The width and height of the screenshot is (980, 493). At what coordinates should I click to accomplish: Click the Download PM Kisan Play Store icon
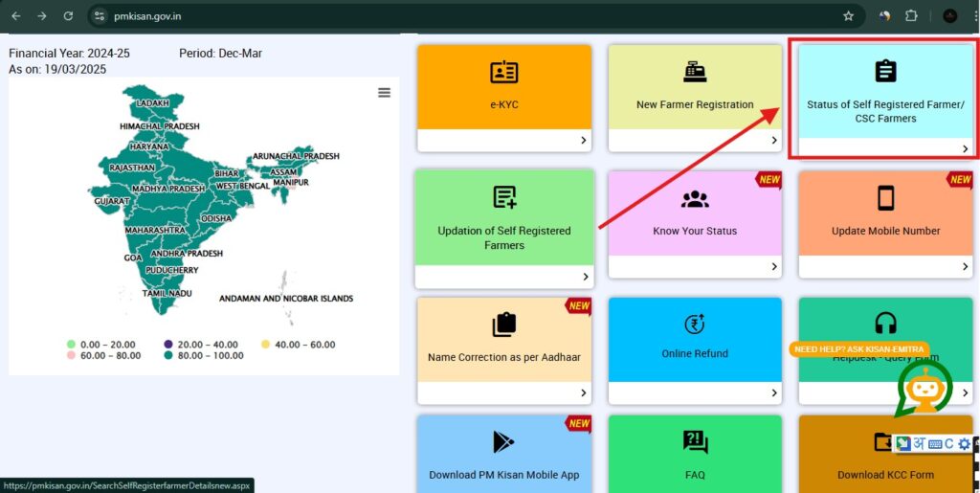[x=503, y=441]
